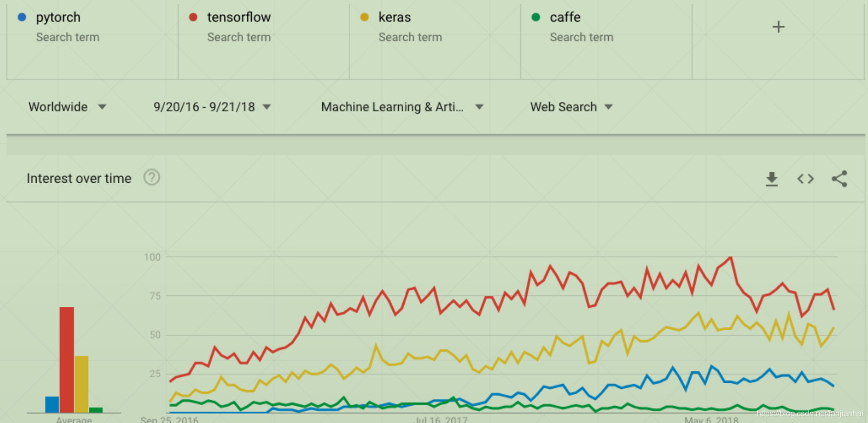Click the green caffe color dot
The image size is (868, 423).
click(536, 17)
